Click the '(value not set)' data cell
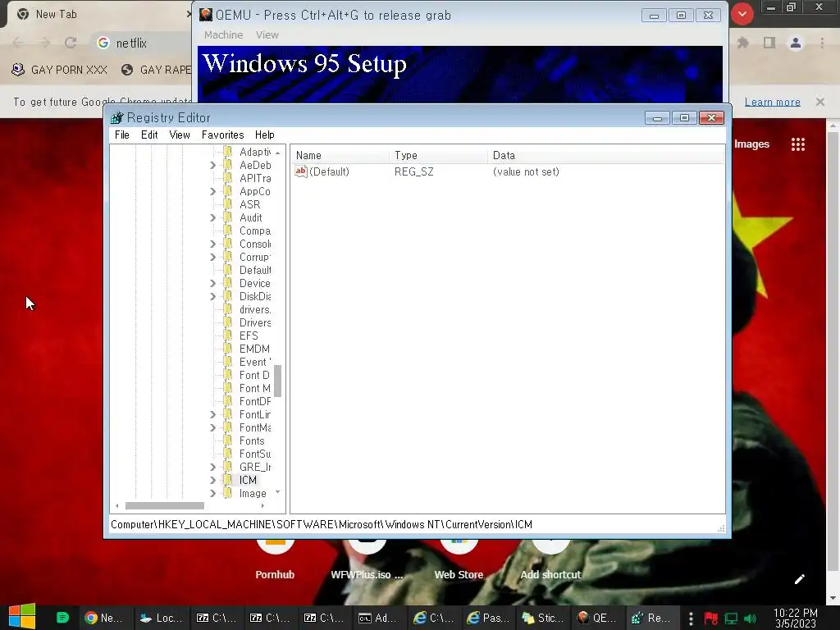Viewport: 840px width, 630px height. pos(526,172)
